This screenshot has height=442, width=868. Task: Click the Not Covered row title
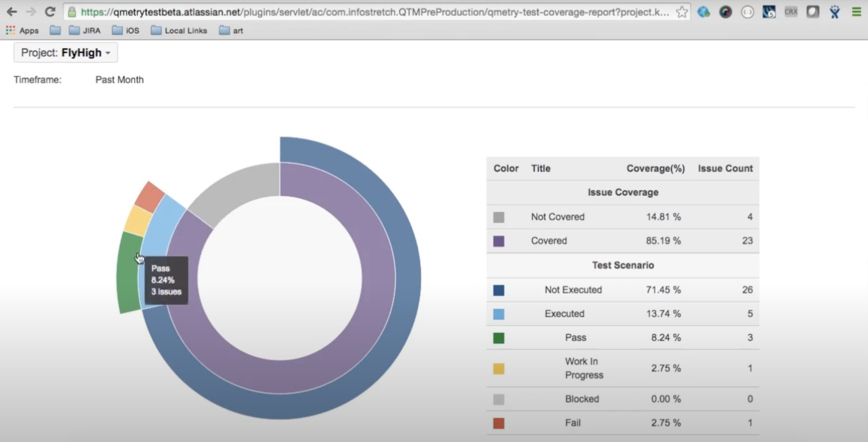pyautogui.click(x=558, y=217)
